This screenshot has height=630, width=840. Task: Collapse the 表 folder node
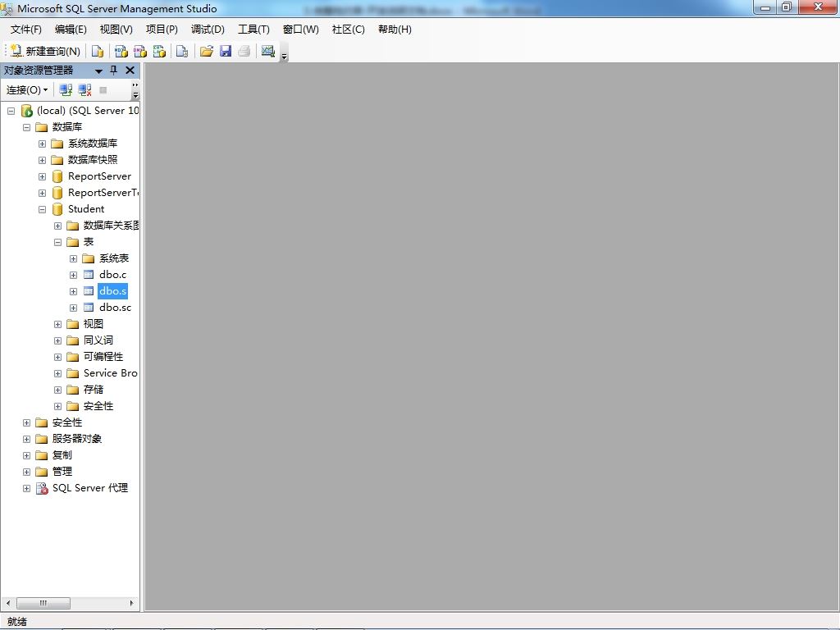58,242
